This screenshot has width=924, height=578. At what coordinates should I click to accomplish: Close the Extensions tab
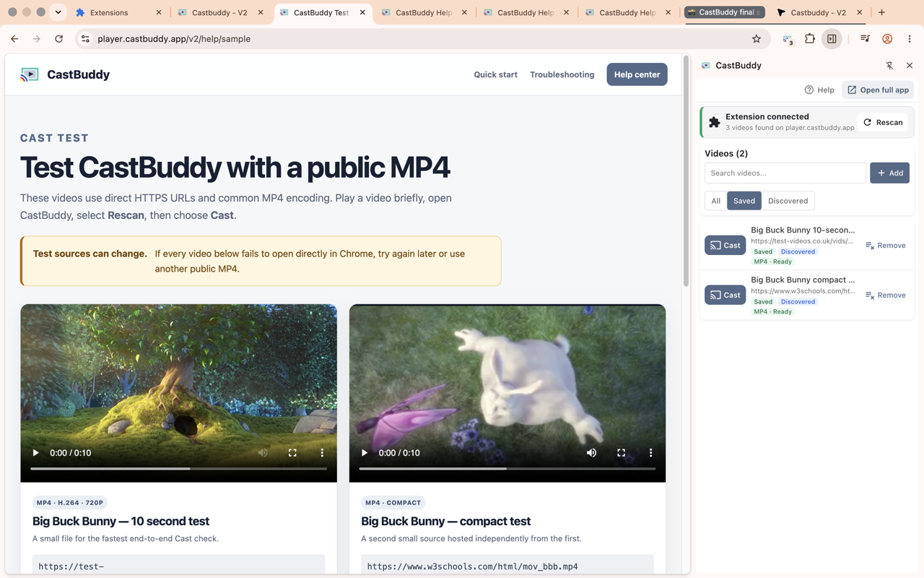[159, 12]
